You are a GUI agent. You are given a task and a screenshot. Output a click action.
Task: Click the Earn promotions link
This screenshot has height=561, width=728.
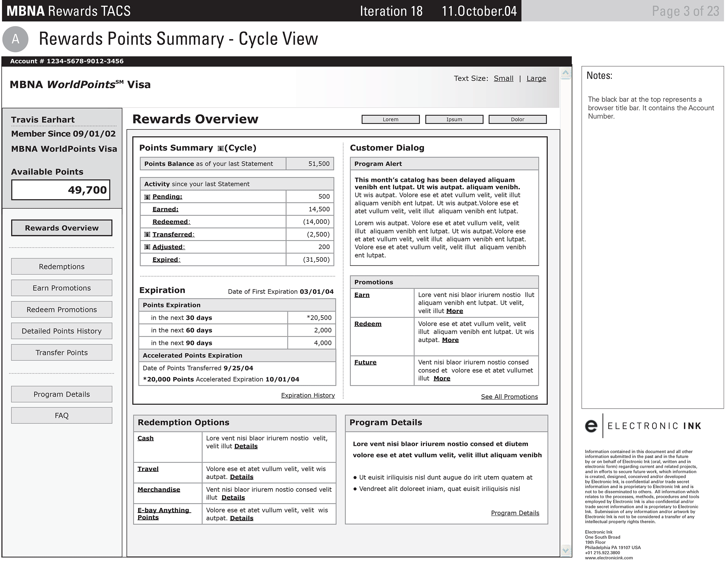click(x=362, y=295)
